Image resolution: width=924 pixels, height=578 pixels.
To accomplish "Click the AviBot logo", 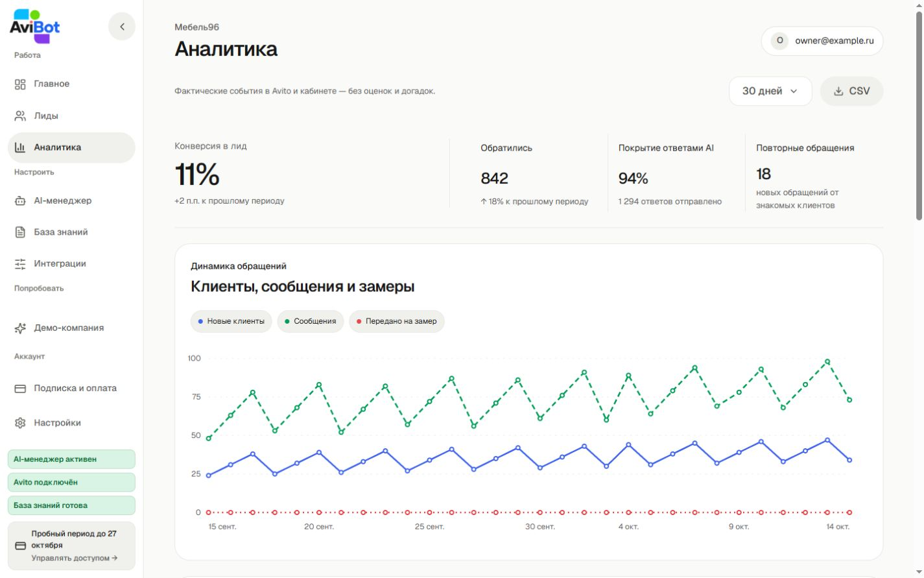I will [35, 26].
